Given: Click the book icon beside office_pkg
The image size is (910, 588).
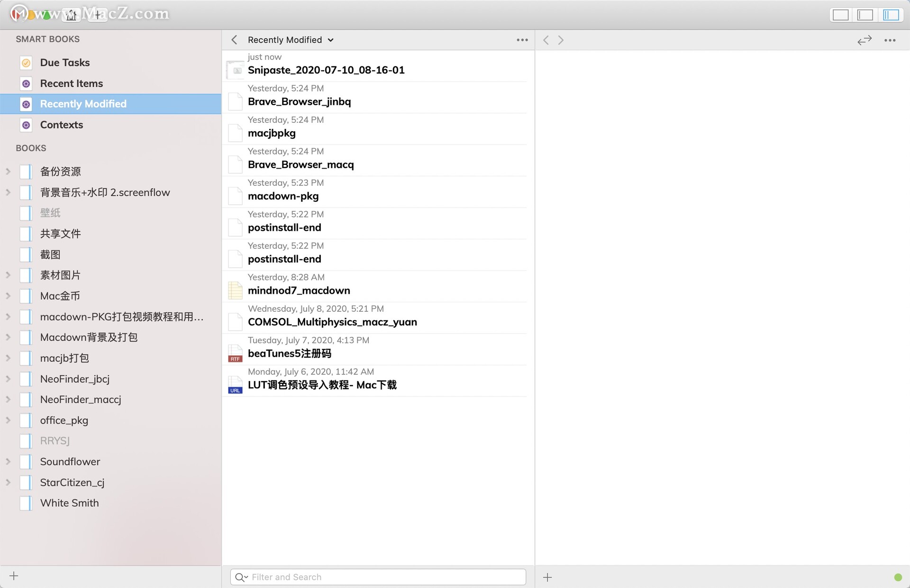Looking at the screenshot, I should (26, 420).
